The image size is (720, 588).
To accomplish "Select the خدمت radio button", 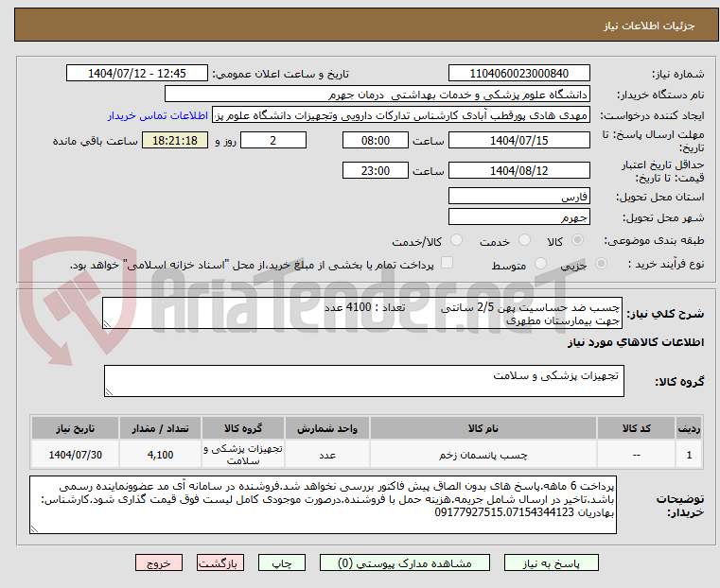I will [x=524, y=240].
